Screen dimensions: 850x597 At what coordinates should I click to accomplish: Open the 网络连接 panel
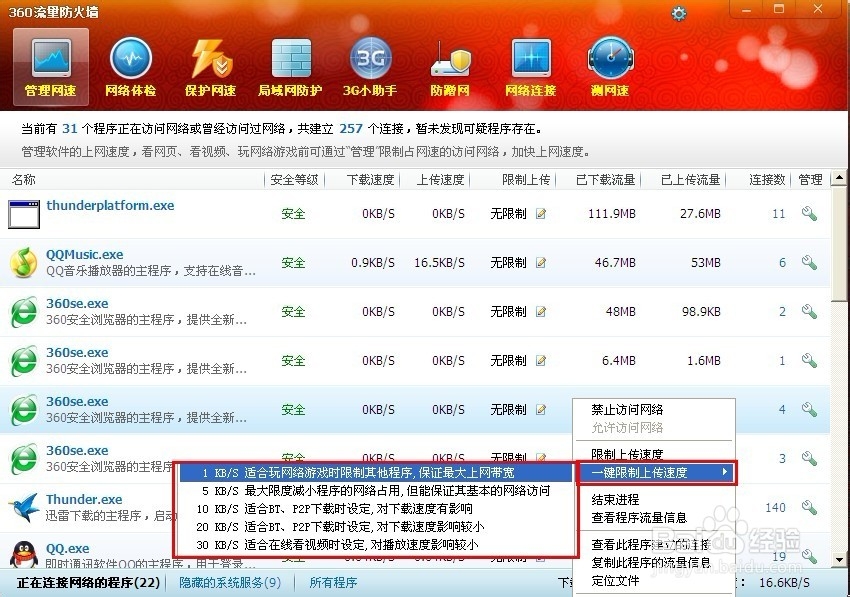tap(531, 65)
